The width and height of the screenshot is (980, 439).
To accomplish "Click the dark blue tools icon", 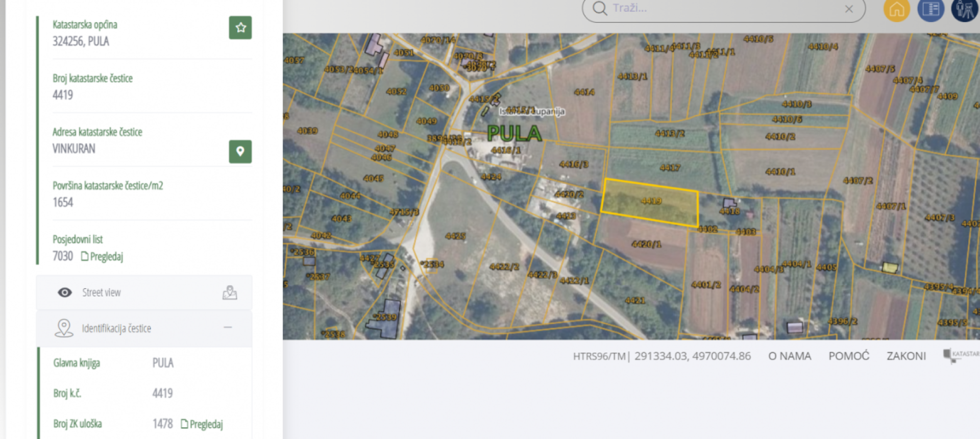I will pyautogui.click(x=964, y=9).
